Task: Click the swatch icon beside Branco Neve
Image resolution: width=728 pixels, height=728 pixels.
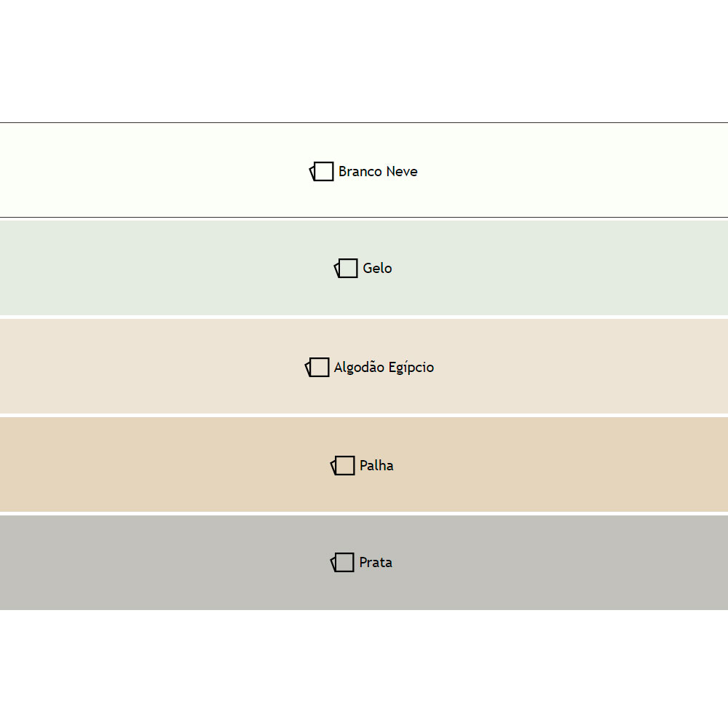Action: pyautogui.click(x=322, y=171)
